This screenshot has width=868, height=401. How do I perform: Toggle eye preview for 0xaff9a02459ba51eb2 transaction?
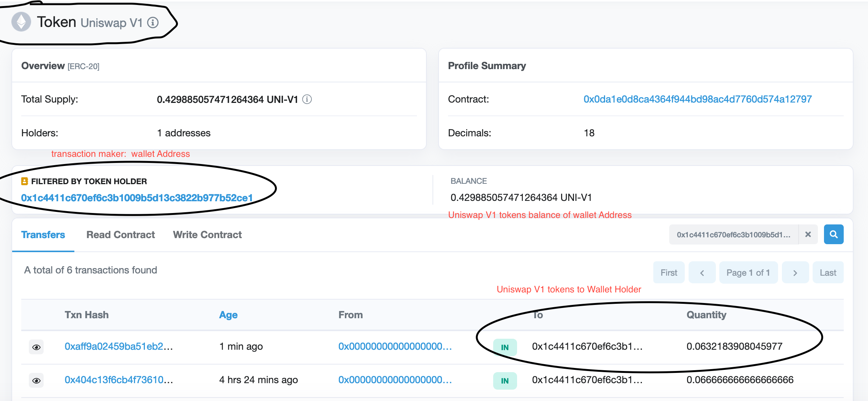[36, 347]
